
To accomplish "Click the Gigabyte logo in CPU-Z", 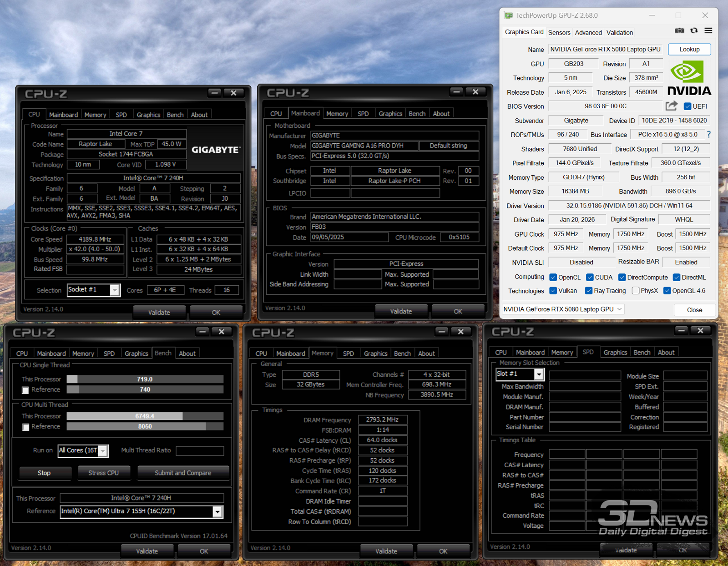I will 215,150.
